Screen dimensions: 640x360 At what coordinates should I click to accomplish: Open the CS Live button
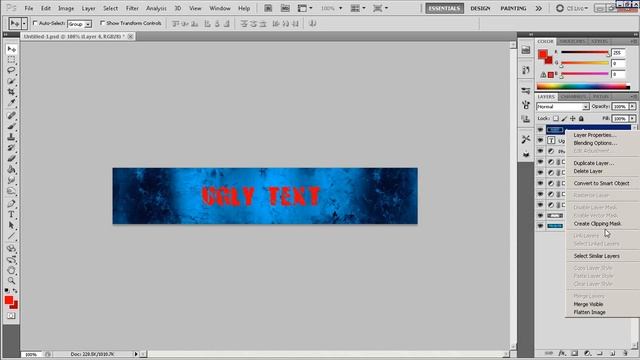pyautogui.click(x=572, y=8)
